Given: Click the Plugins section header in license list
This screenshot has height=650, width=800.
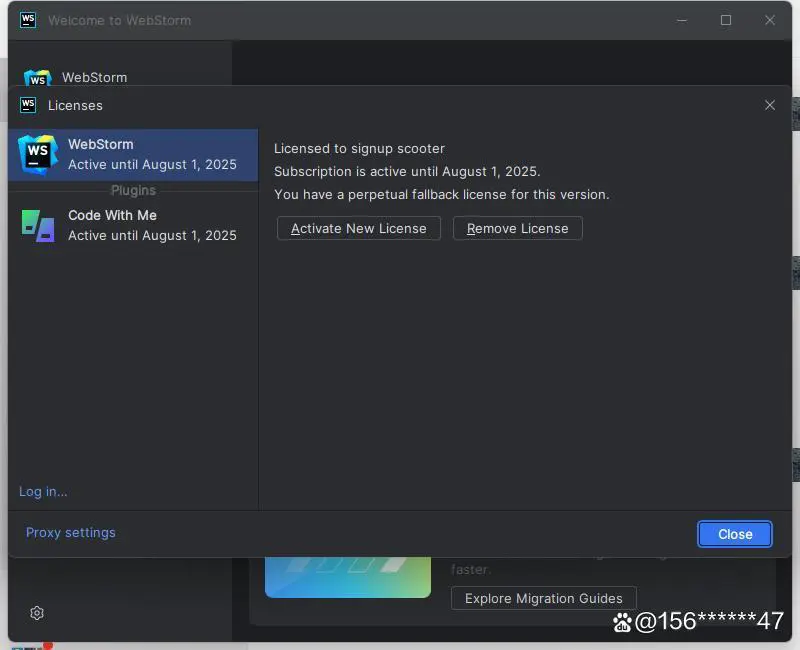Looking at the screenshot, I should pos(133,190).
